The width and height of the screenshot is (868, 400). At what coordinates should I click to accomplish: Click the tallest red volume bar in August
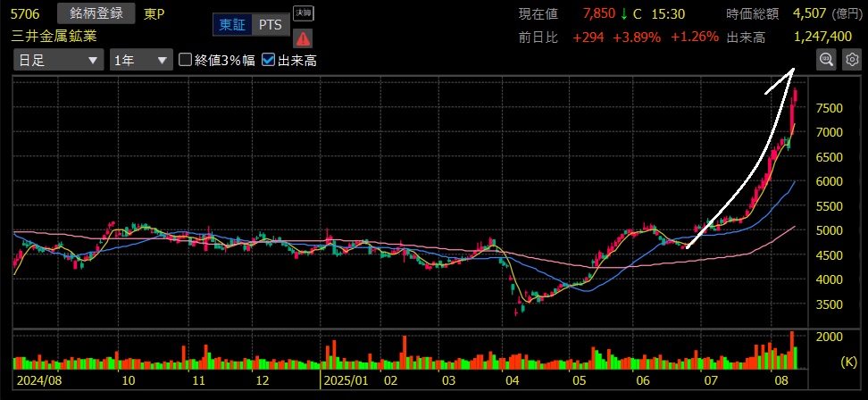click(x=791, y=350)
